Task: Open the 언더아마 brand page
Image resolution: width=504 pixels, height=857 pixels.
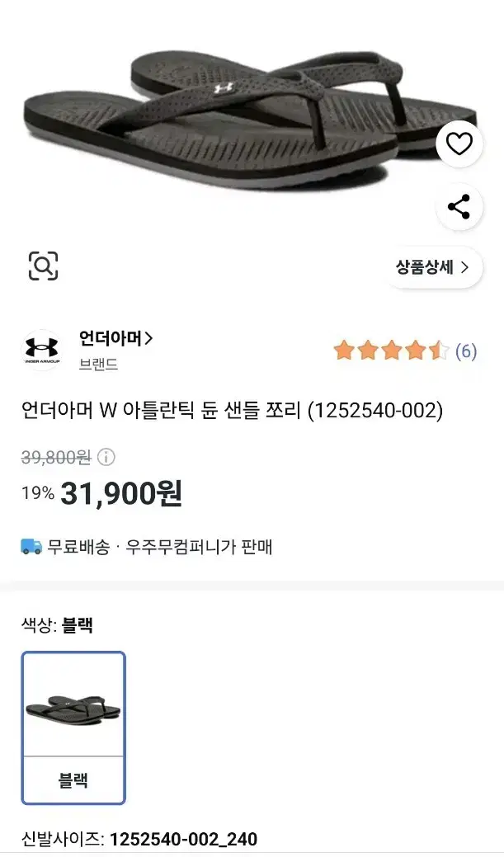Action: 116,338
